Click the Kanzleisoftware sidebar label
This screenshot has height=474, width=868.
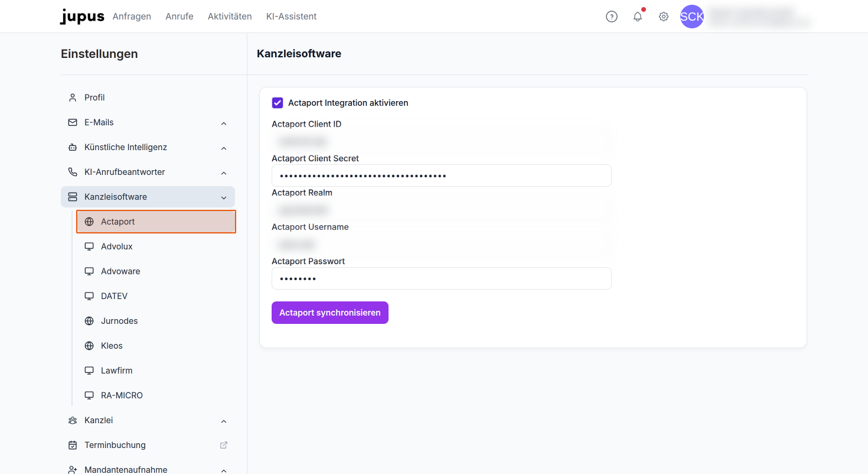[x=116, y=197]
